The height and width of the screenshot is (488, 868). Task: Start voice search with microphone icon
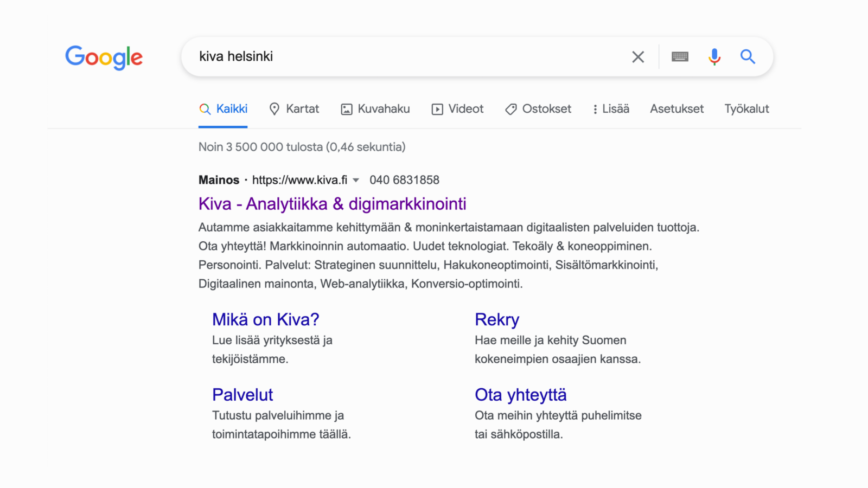tap(714, 57)
